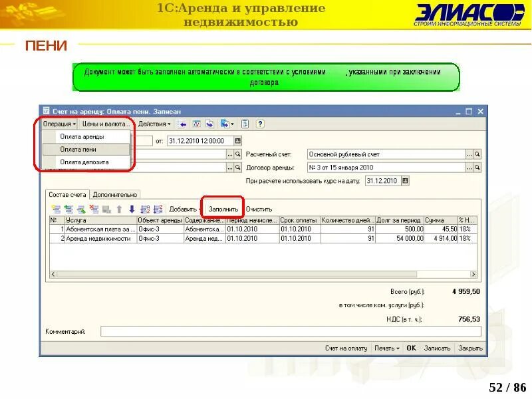Click horizontal scrollbar right arrow
Viewport: 532px width, 399px height.
pyautogui.click(x=473, y=274)
